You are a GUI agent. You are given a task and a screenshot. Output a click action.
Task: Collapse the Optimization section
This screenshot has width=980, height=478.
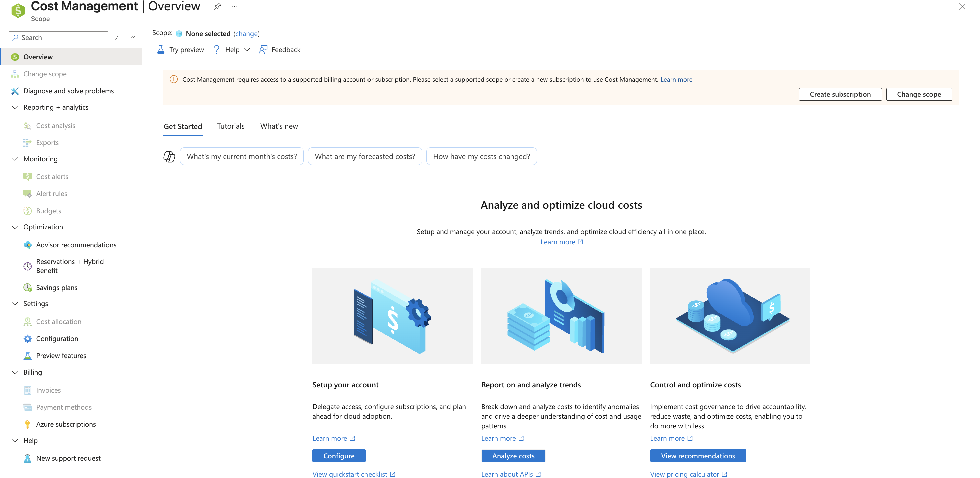point(15,227)
